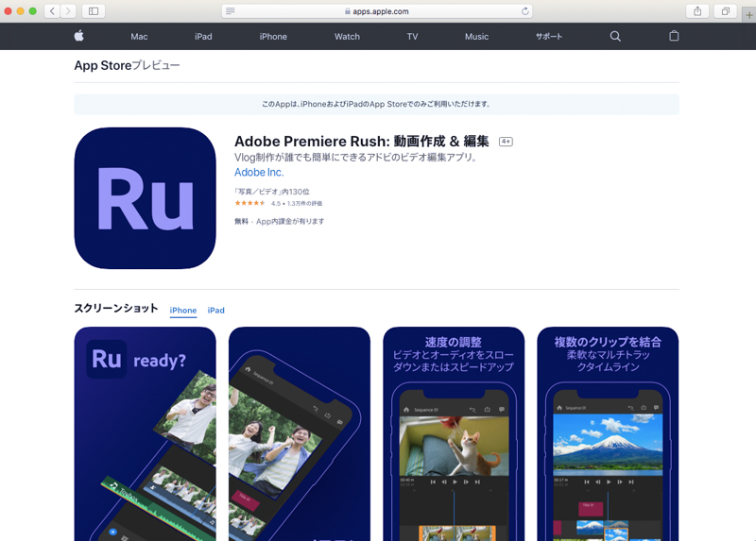Switch to iPad screenshots tab
The image size is (756, 541).
[216, 311]
